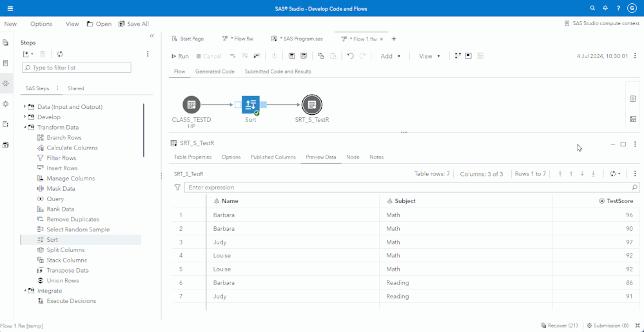Open the Add dropdown menu
The height and width of the screenshot is (332, 644).
point(390,56)
